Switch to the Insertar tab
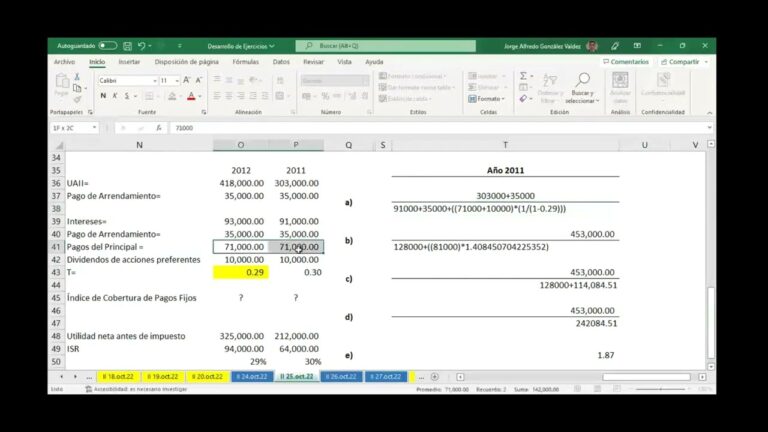 [129, 62]
